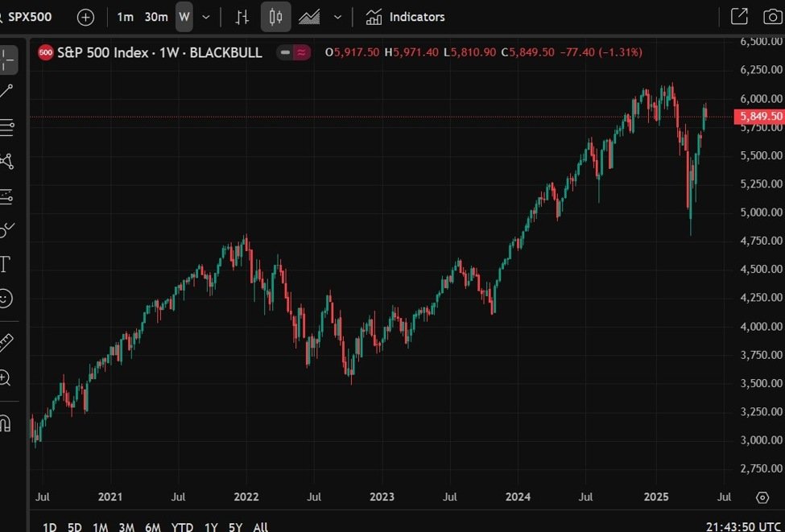785x532 pixels.
Task: Select the ruler measure tool
Action: tap(6, 343)
